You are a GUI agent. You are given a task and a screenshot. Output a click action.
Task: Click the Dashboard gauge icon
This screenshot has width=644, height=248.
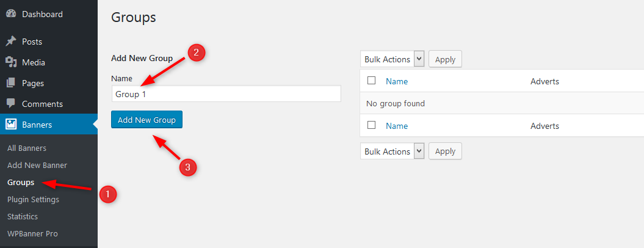point(11,14)
